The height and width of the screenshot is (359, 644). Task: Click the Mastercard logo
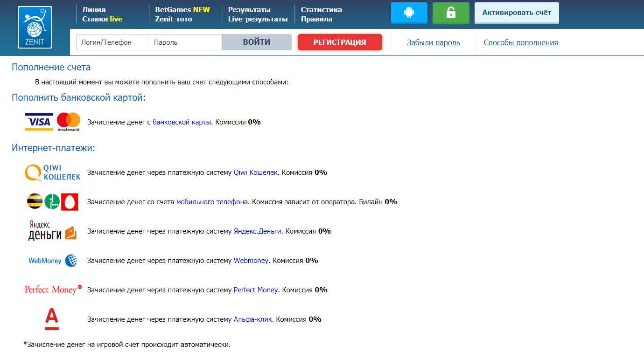69,122
